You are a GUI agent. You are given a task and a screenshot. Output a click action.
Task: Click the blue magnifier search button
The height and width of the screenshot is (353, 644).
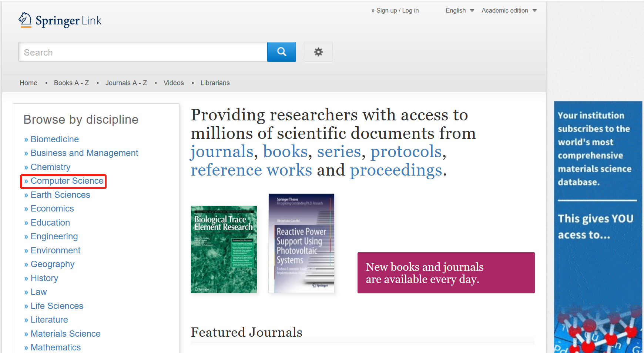(282, 52)
